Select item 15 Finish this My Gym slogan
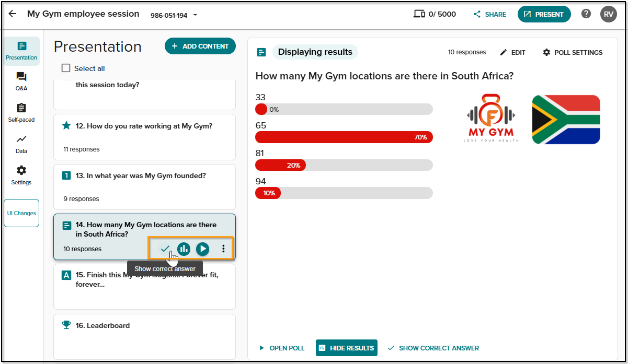 (x=144, y=286)
